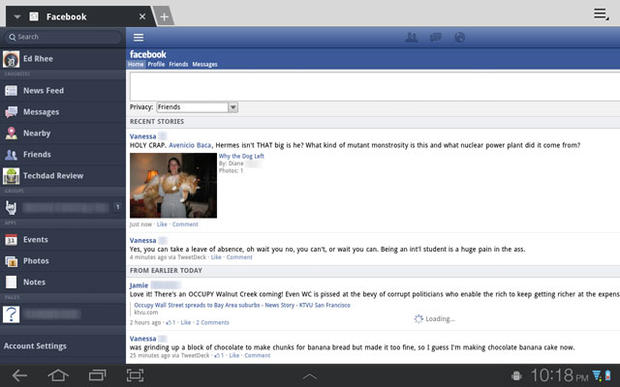Select the Home tab
This screenshot has width=620, height=387.
[136, 64]
